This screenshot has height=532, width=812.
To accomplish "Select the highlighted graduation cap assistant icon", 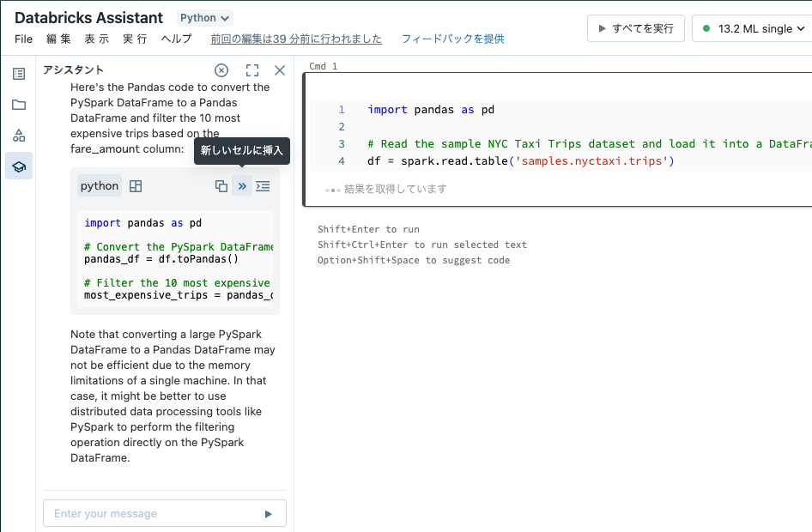I will pos(18,166).
